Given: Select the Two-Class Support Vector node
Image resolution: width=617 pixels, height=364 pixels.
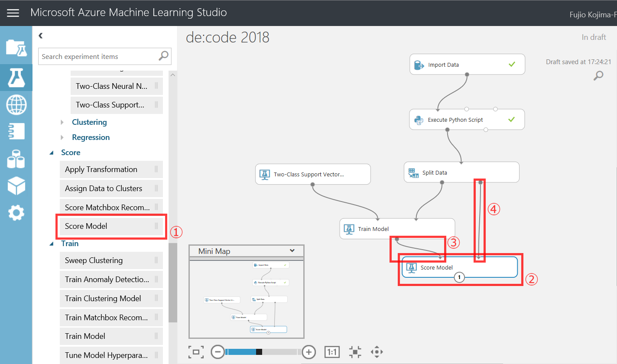Looking at the screenshot, I should 313,174.
